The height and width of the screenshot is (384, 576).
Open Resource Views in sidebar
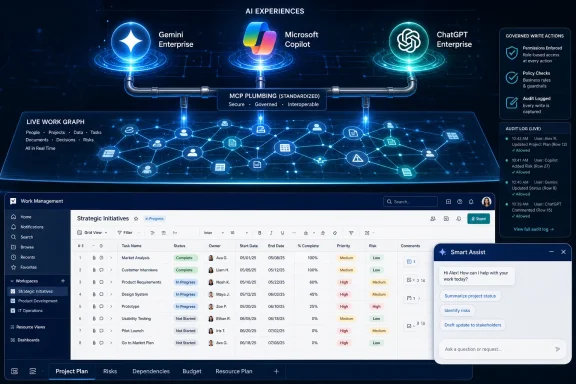pyautogui.click(x=28, y=327)
